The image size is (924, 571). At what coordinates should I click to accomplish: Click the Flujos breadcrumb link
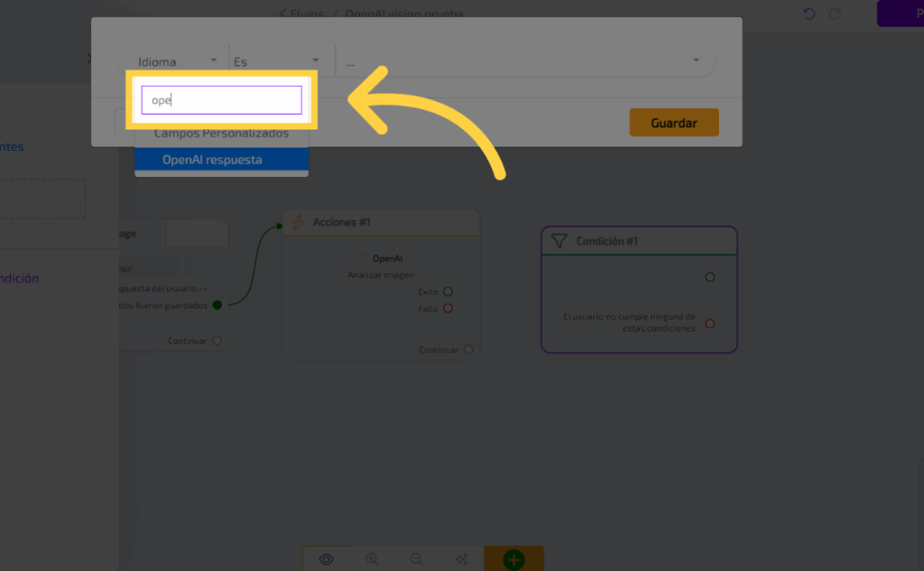(307, 13)
